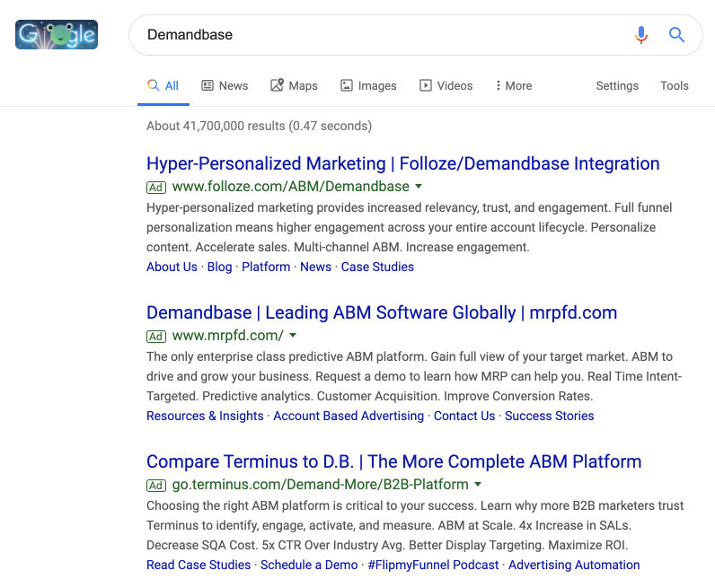Click the Ad badge next to www.mrpfd.com

pos(156,337)
